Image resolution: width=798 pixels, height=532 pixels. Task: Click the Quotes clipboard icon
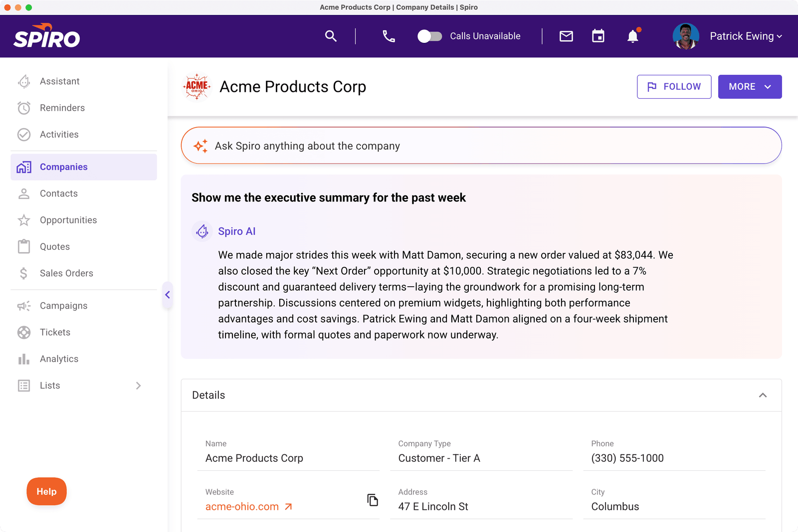coord(24,246)
